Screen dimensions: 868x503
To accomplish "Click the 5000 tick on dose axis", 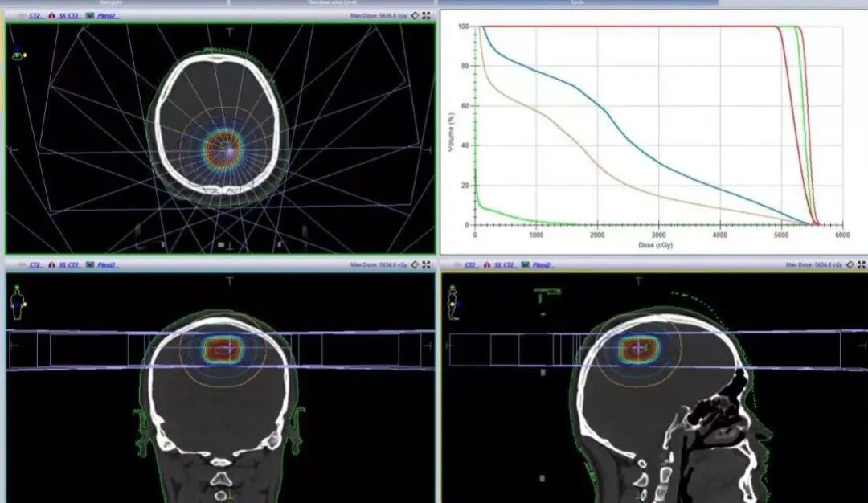I will 781,235.
